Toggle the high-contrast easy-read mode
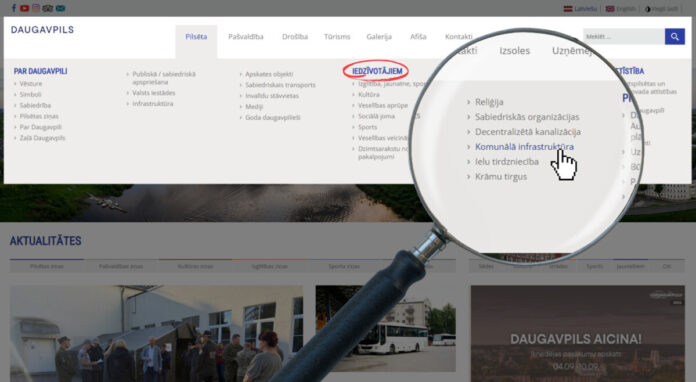 click(661, 9)
